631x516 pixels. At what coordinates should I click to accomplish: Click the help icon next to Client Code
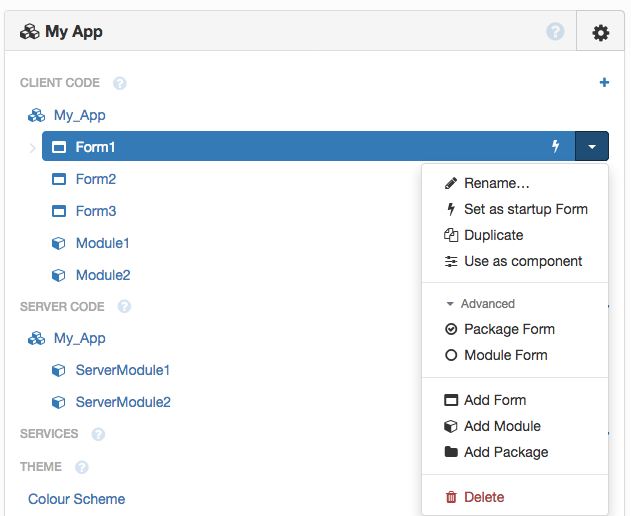(x=120, y=83)
